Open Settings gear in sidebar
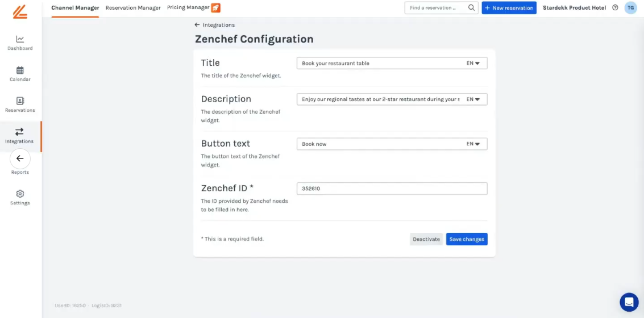The image size is (644, 318). [20, 194]
